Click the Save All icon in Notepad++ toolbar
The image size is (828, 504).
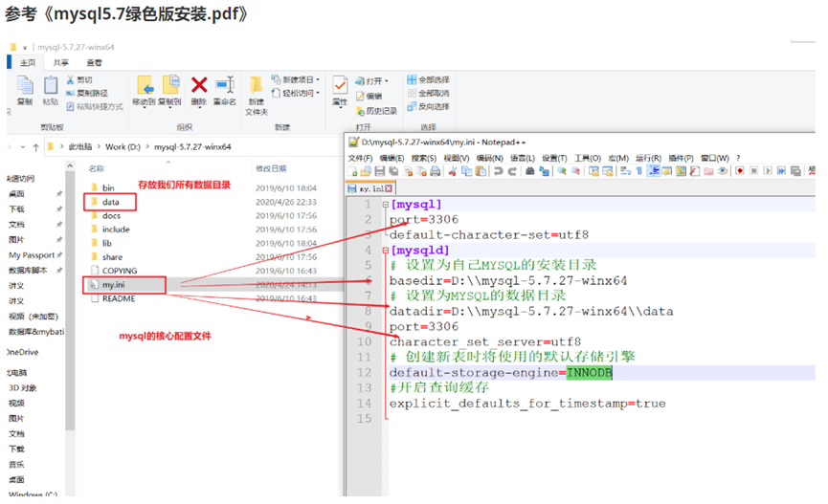click(394, 171)
